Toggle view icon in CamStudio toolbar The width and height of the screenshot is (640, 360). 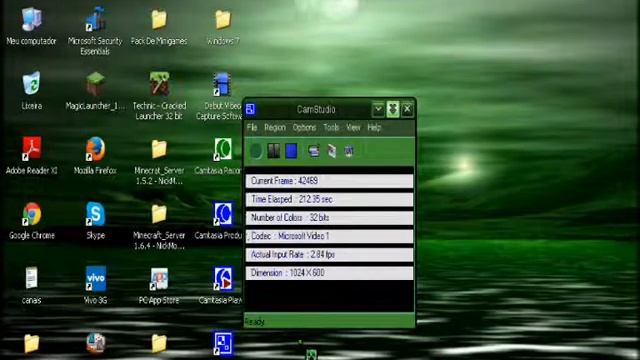314,151
